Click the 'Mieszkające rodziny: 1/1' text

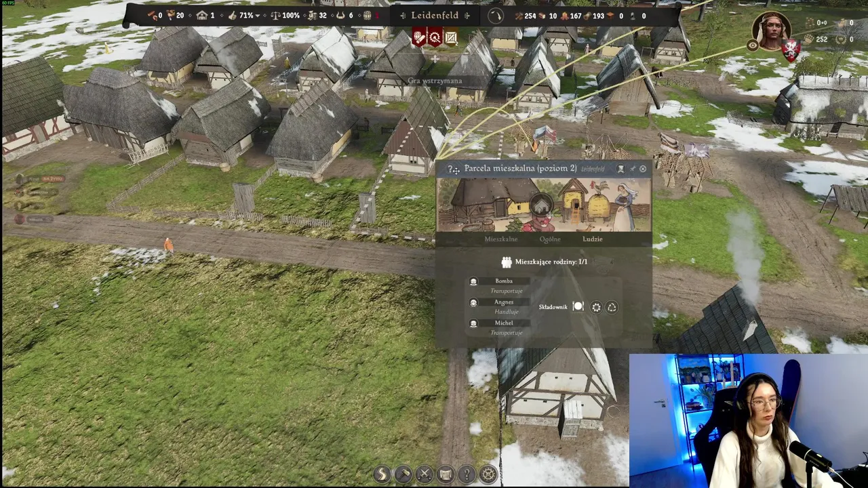[x=551, y=262]
